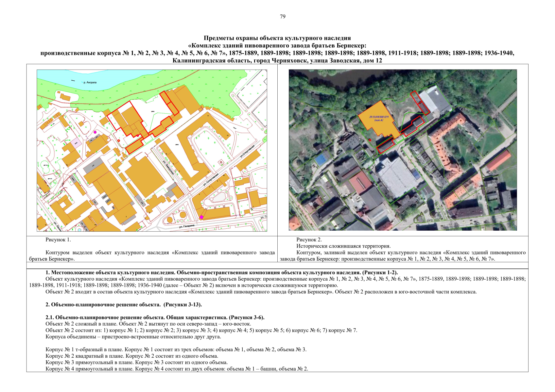Viewport: 555px width, 392px height.
Task: Click the light pink square plot on the map
Action: click(x=77, y=142)
